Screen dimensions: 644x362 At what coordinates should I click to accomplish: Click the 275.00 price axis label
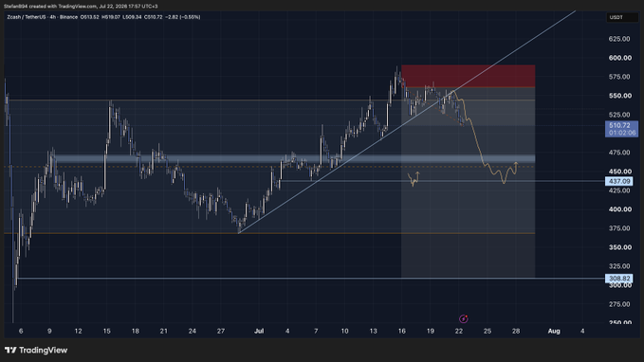(619, 304)
